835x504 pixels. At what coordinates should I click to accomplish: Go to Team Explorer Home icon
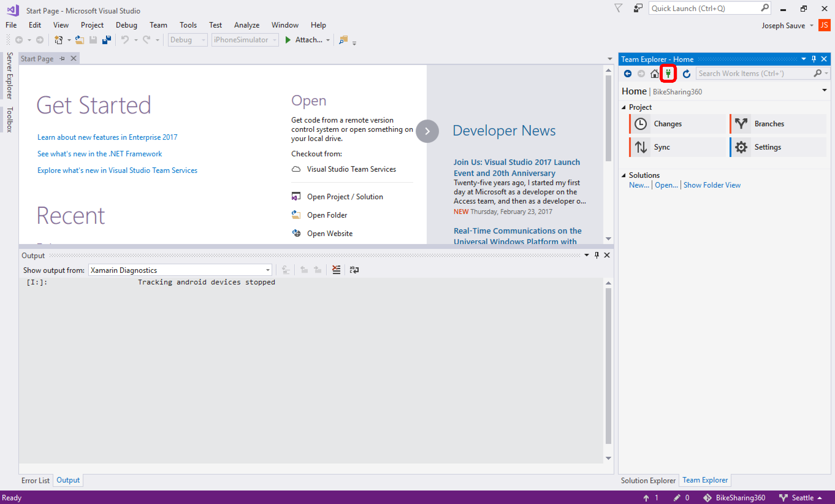pos(654,73)
